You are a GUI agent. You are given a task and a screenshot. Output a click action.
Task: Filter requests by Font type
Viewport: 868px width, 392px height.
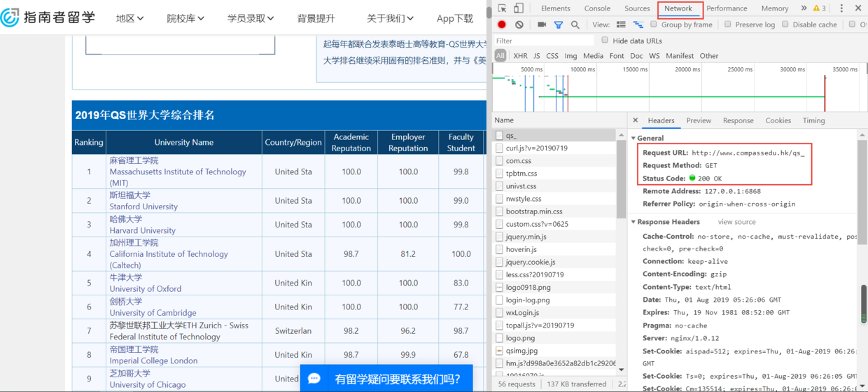tap(617, 56)
